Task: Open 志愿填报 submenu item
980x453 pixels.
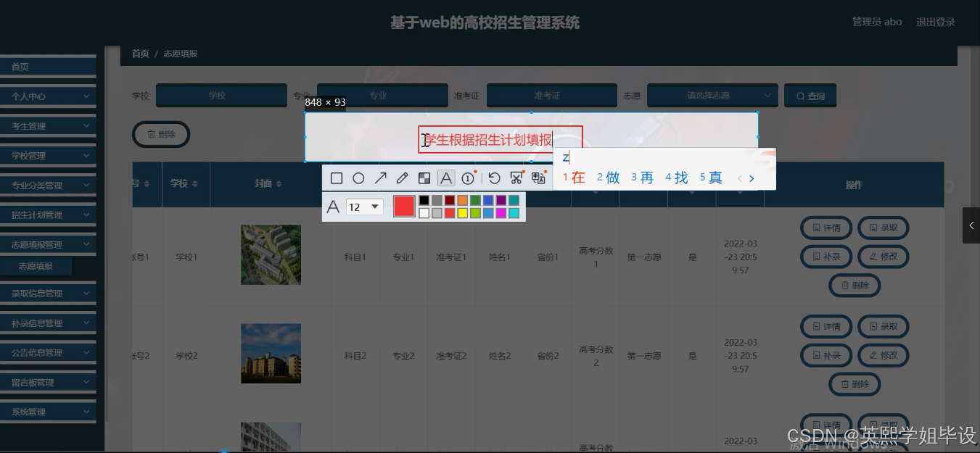Action: pyautogui.click(x=36, y=266)
